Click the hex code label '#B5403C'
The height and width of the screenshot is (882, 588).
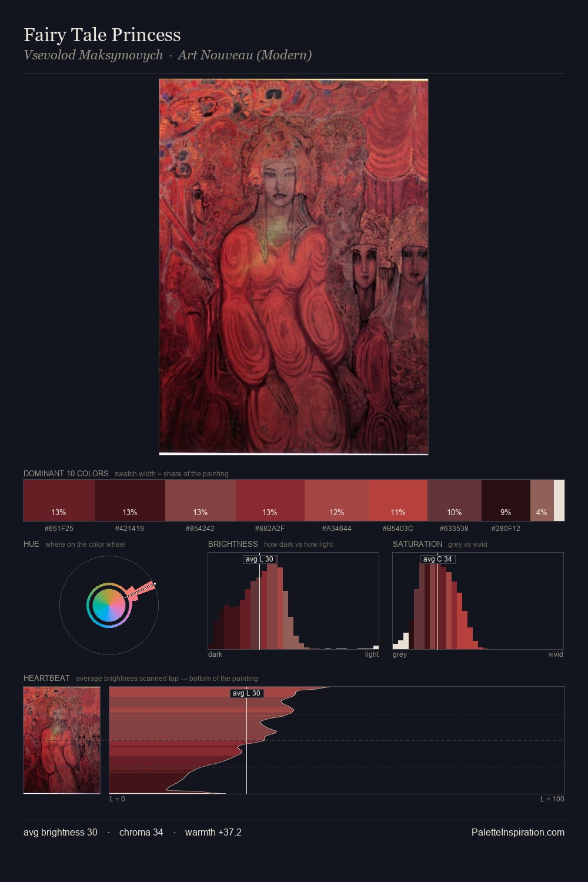(x=398, y=528)
